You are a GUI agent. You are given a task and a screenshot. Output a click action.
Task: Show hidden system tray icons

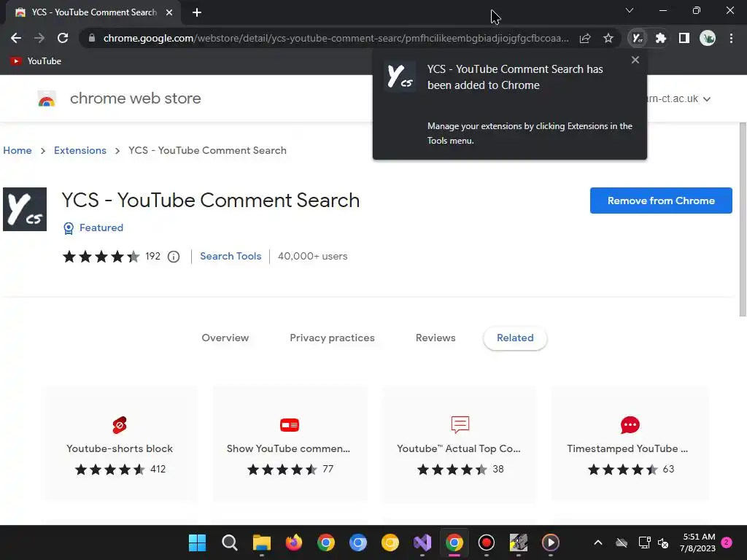(598, 542)
